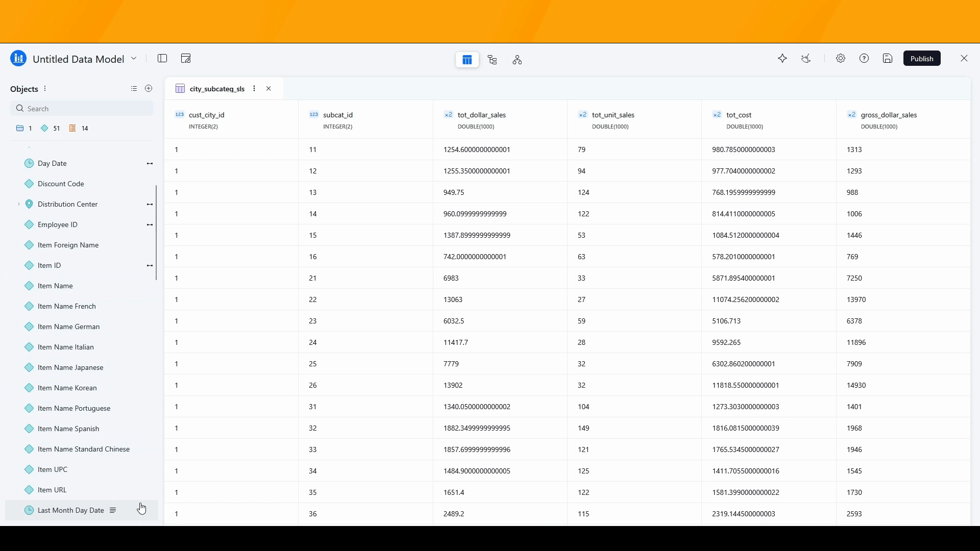Expand the Distribution Center tree item
The height and width of the screenshot is (551, 980).
click(19, 204)
